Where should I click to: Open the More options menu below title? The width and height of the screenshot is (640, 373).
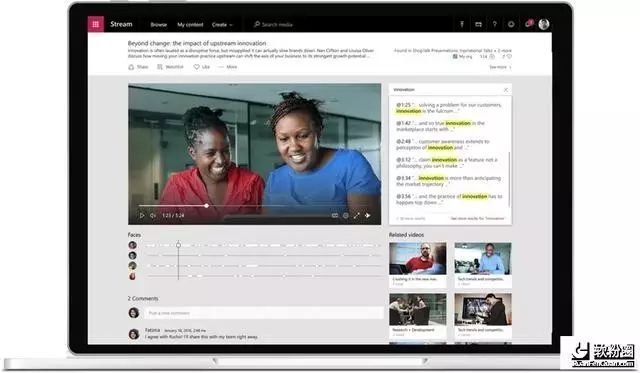click(228, 67)
